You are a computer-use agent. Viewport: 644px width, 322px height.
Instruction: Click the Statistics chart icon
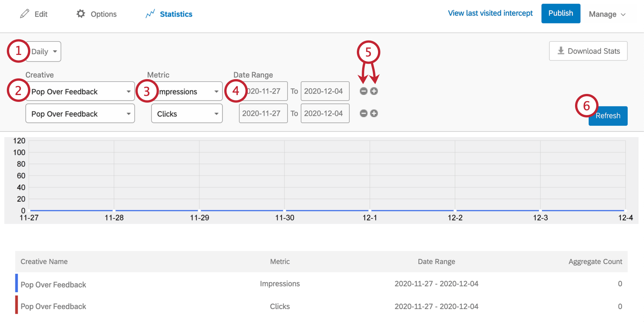150,14
